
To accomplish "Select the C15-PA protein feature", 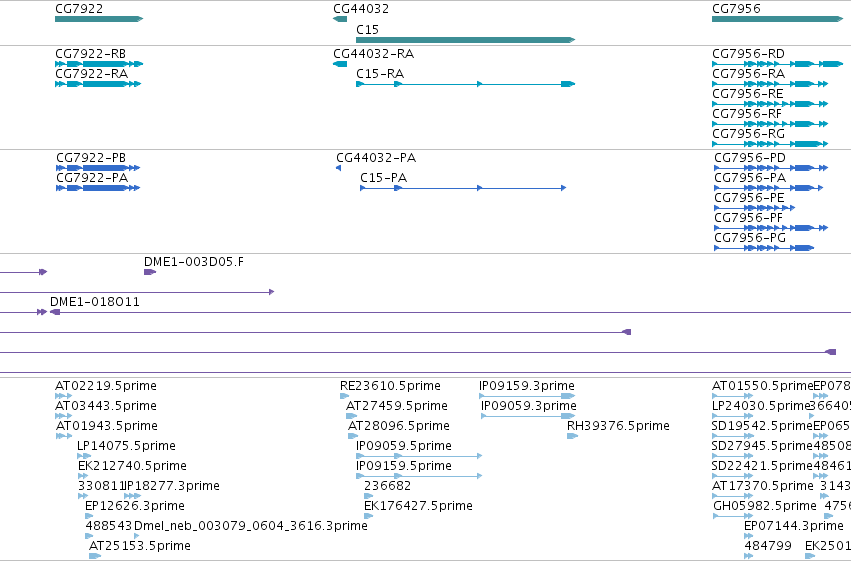I will [463, 188].
